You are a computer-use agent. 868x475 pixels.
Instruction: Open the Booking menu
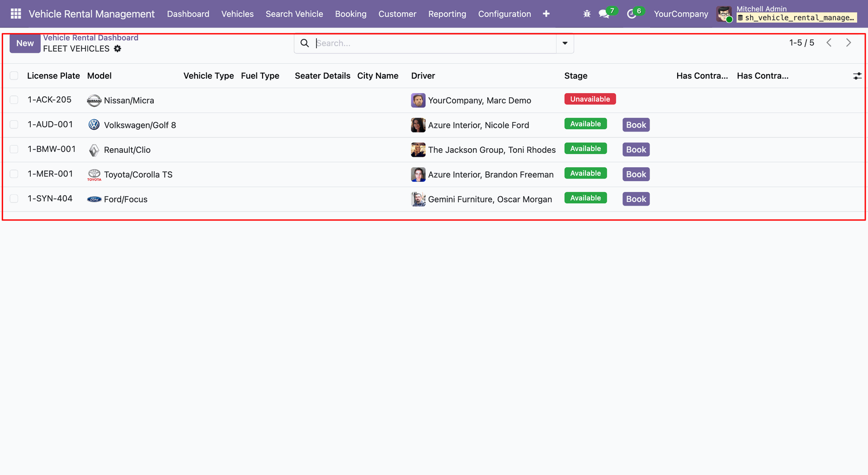(x=351, y=14)
